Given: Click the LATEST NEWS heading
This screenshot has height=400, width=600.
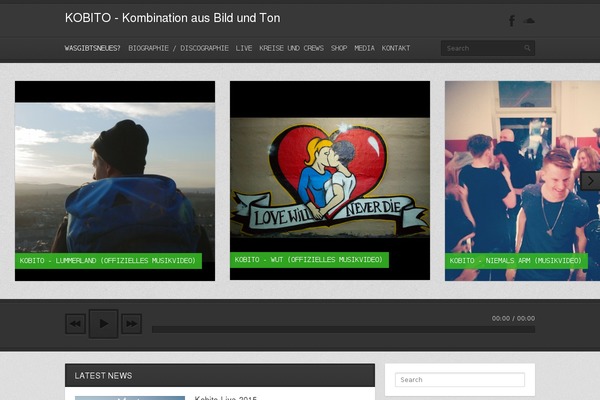Looking at the screenshot, I should (103, 376).
